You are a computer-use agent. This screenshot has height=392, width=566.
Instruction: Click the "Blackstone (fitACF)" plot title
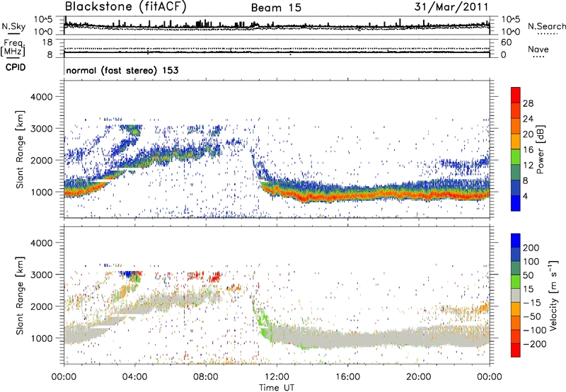125,7
